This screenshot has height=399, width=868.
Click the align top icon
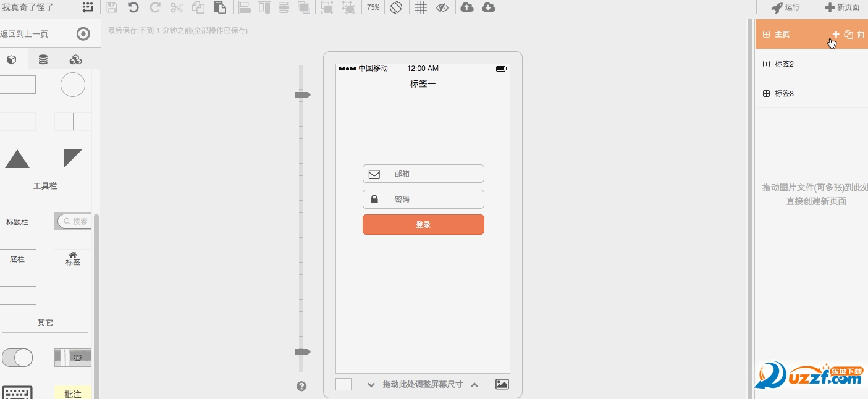(x=264, y=7)
